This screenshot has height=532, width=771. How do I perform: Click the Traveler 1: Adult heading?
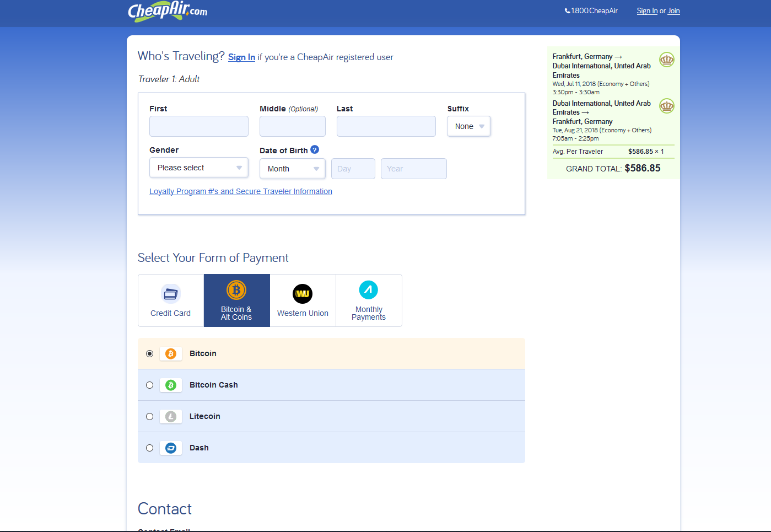(x=169, y=79)
